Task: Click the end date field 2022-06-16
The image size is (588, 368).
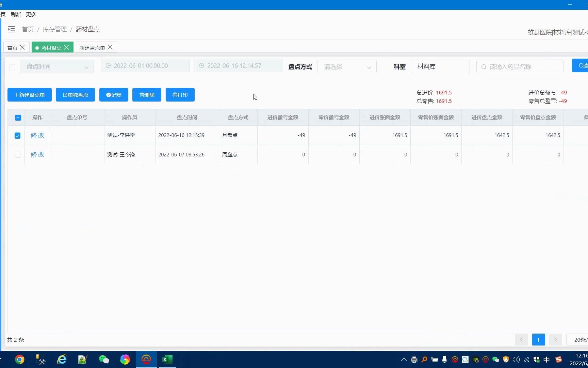Action: 239,66
